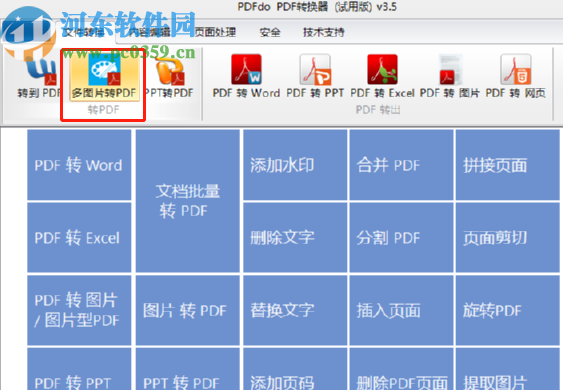563x390 pixels.
Task: Switch to the 文件转换 tab
Action: point(85,32)
